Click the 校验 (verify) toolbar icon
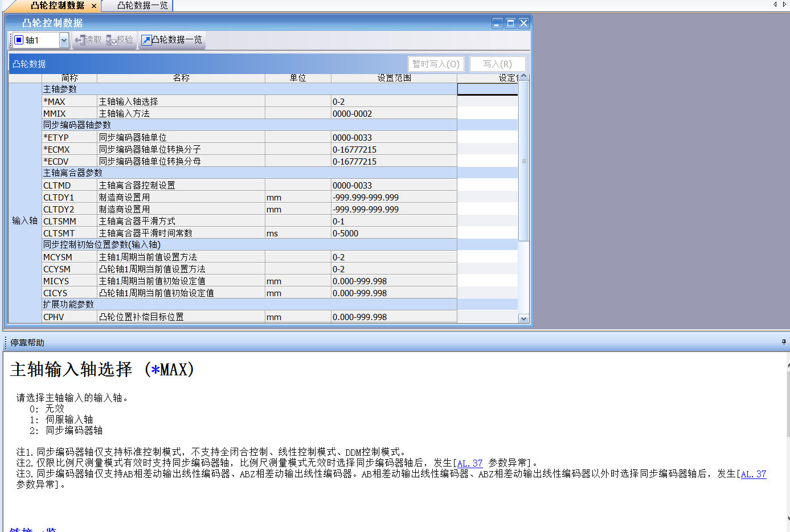The height and width of the screenshot is (532, 790). (x=120, y=40)
